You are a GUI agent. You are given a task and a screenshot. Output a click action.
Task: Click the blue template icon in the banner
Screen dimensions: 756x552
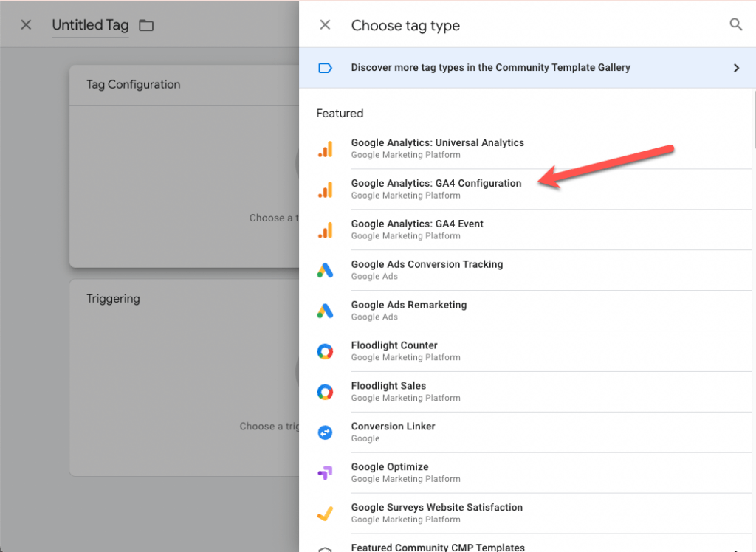325,67
